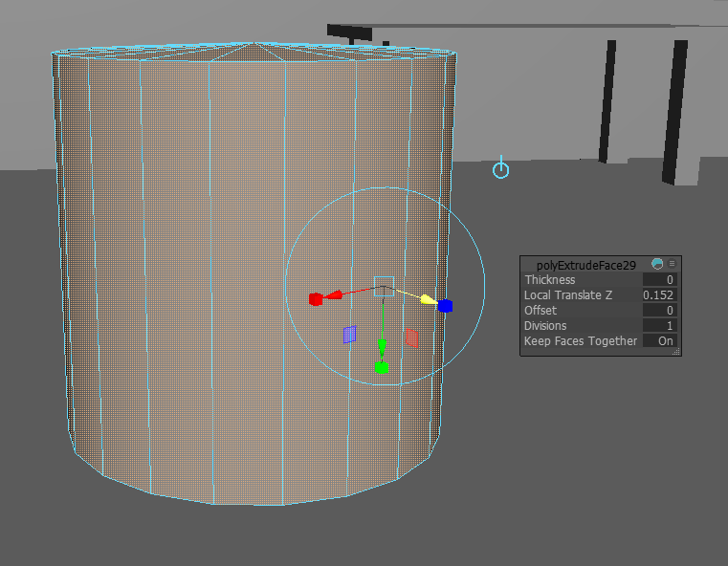Click the Local Translate Z value field
This screenshot has width=728, height=566.
click(x=659, y=295)
